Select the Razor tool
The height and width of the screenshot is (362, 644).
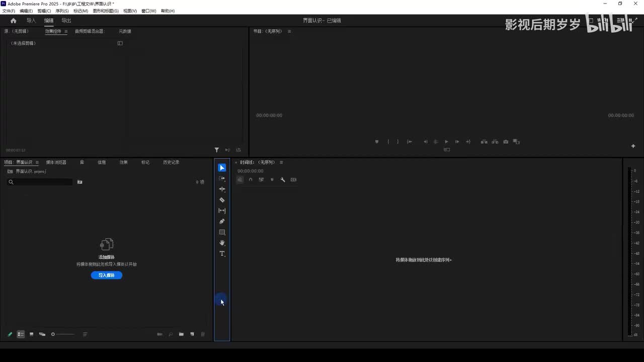click(222, 200)
